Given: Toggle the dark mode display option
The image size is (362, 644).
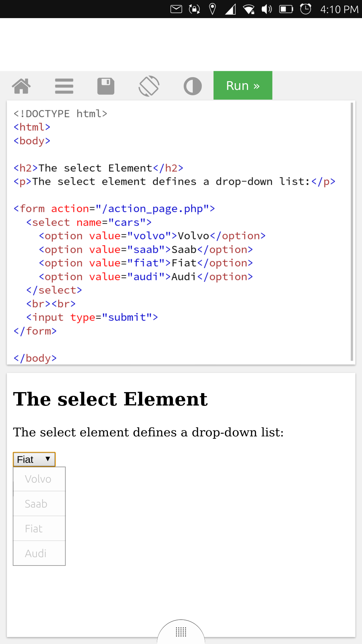Looking at the screenshot, I should point(193,86).
